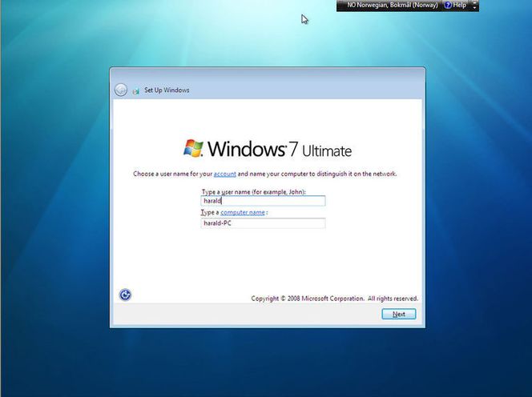532x397 pixels.
Task: Click the Next button
Action: coord(399,314)
